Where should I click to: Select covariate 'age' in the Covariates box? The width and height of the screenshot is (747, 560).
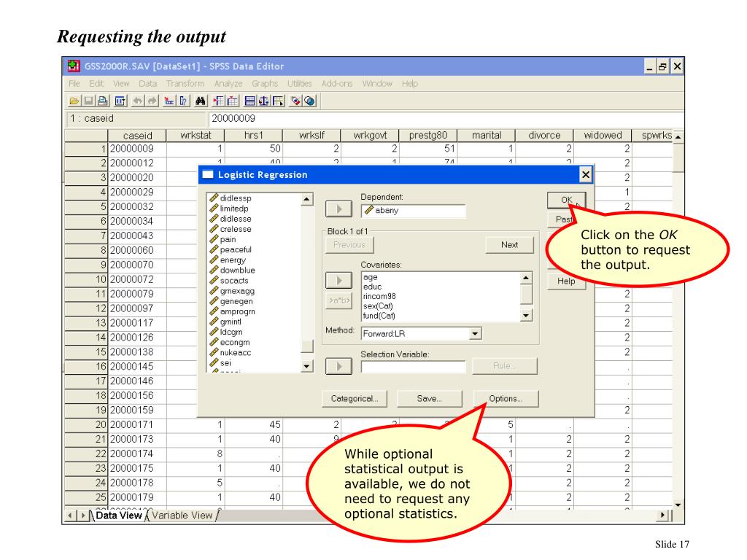pyautogui.click(x=370, y=277)
